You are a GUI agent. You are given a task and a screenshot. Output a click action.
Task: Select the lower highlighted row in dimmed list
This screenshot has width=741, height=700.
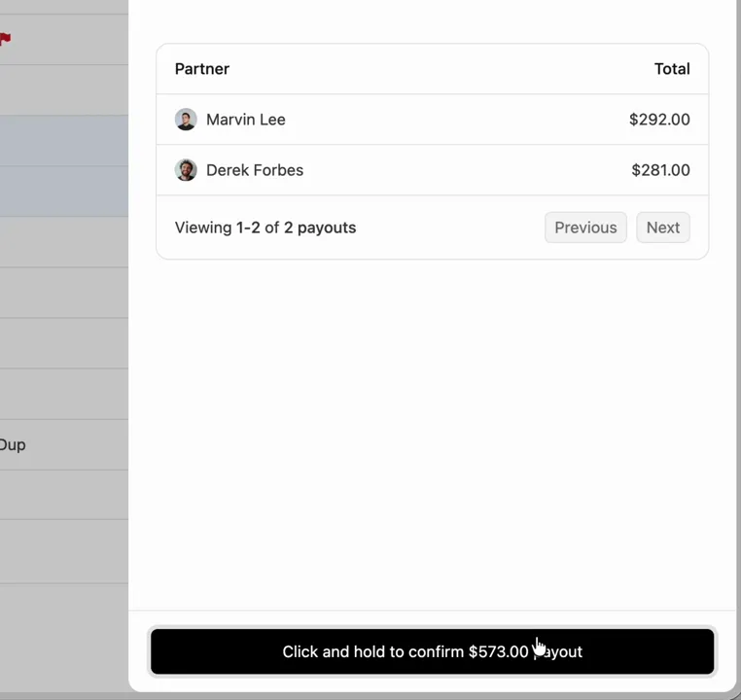click(x=64, y=192)
